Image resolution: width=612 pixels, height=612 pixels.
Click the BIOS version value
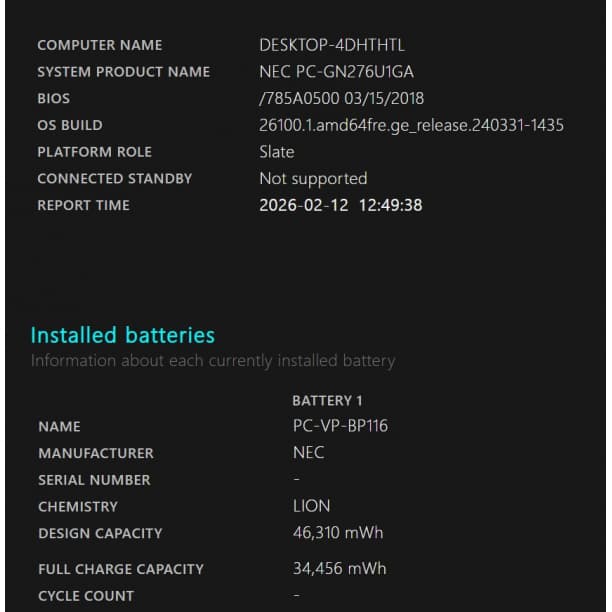[341, 99]
